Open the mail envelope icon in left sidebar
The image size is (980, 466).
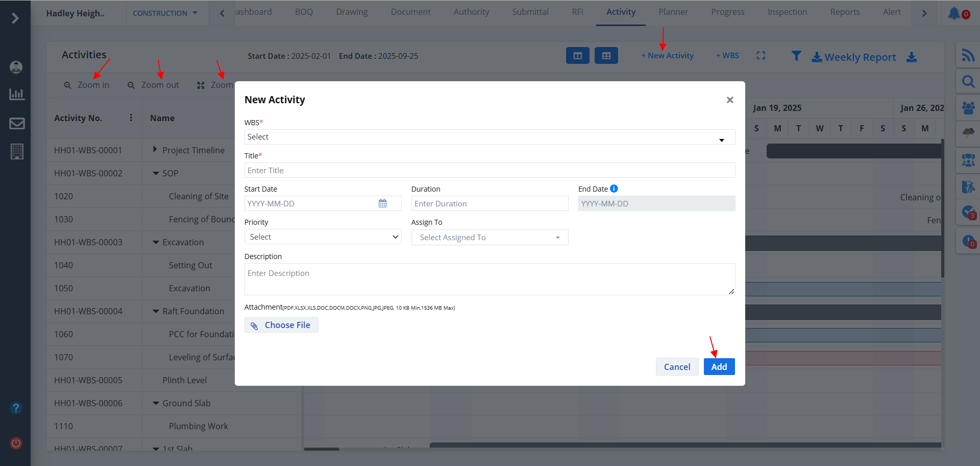click(17, 123)
